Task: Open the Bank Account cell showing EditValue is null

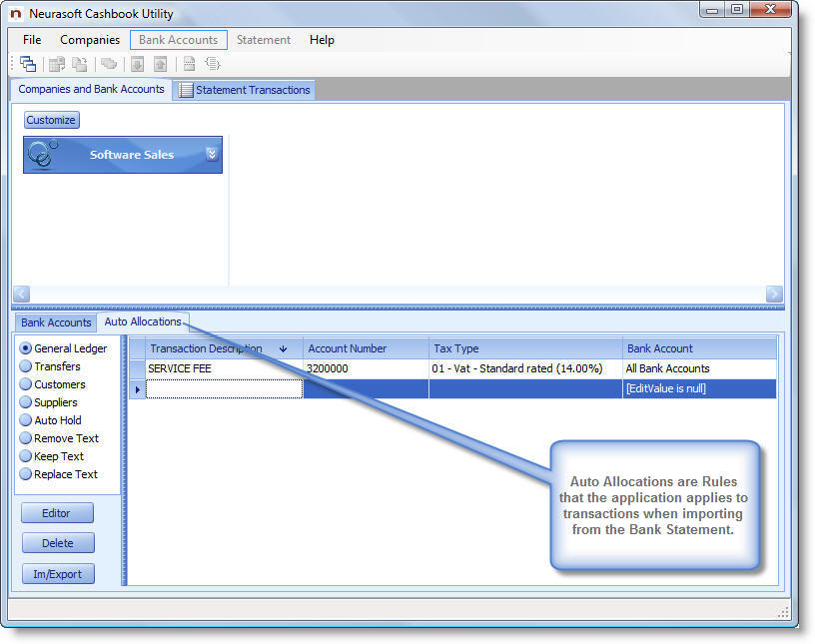Action: [698, 388]
